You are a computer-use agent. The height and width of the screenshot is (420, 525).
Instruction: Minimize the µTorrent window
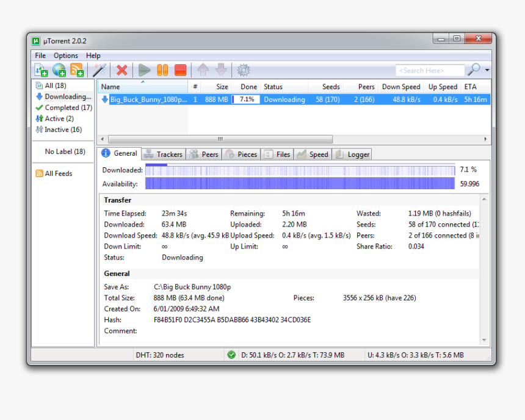coord(441,39)
